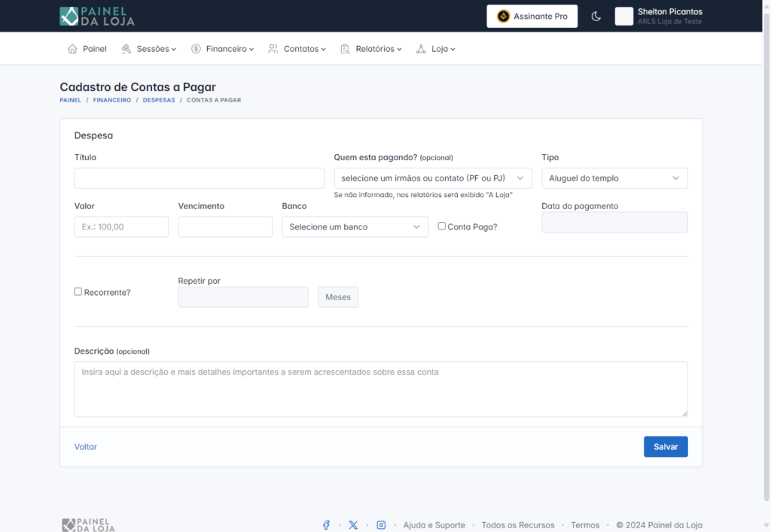This screenshot has width=771, height=532.
Task: Expand the Loja menu chevron
Action: (x=453, y=49)
